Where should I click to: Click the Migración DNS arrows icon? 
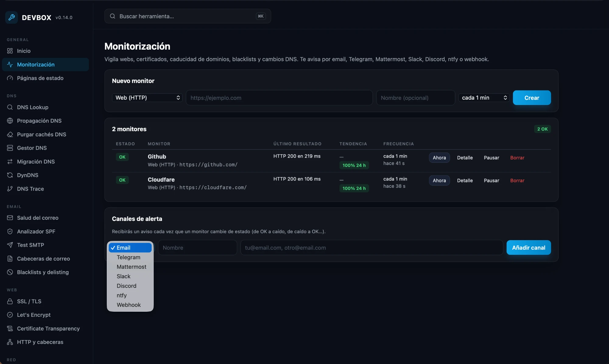[10, 162]
